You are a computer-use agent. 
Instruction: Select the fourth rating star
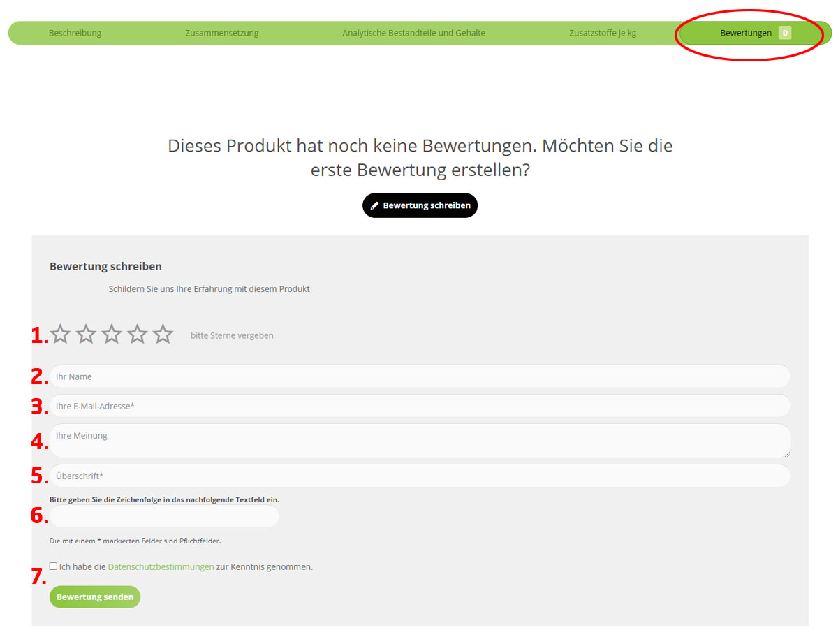click(x=138, y=335)
